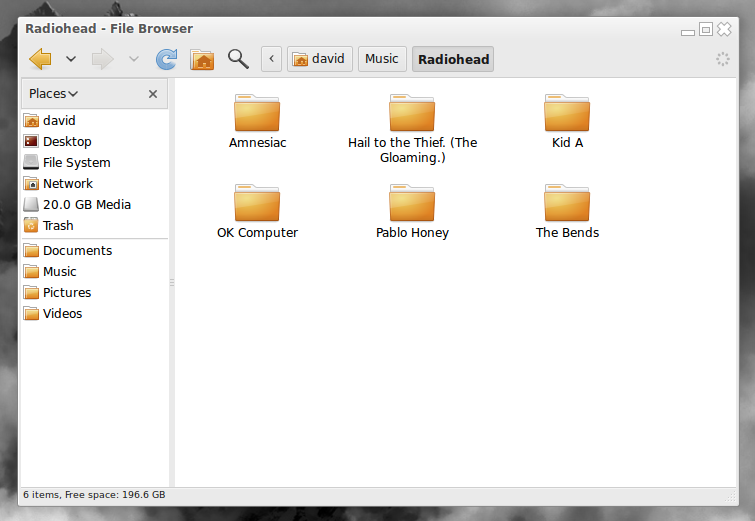Click the Back arrow toolbar button
This screenshot has height=521, width=755.
coord(41,59)
